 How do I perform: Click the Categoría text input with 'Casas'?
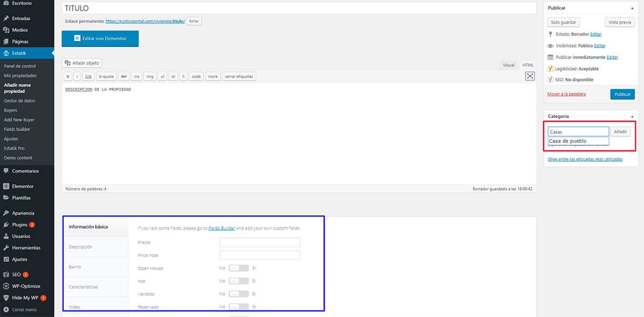coord(579,132)
